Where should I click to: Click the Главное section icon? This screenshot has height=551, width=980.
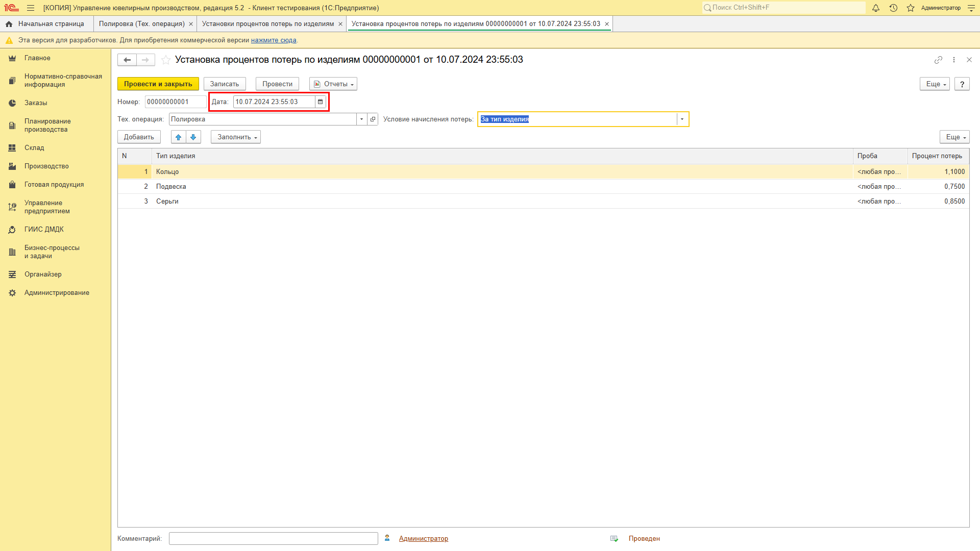(x=12, y=58)
